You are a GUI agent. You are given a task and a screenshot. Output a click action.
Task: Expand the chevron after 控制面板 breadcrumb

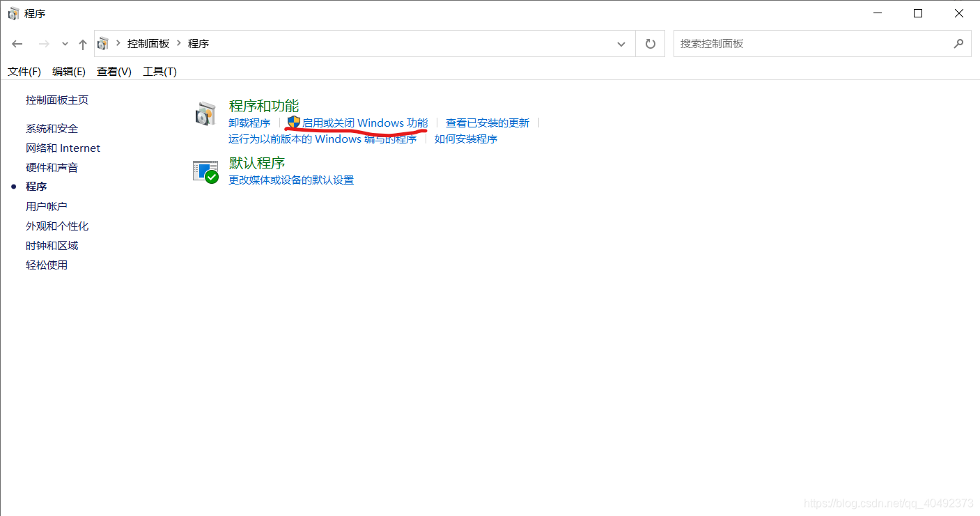coord(179,43)
